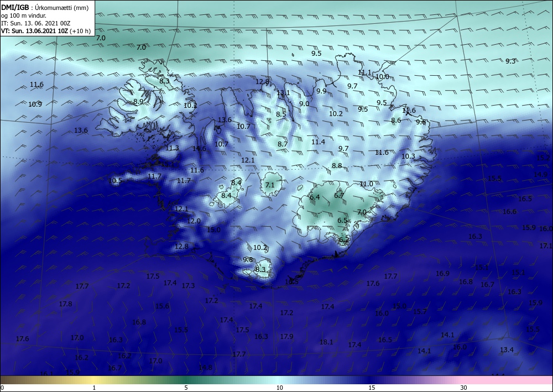Screen dimensions: 553x392
Task: Click the map value 18.1
Action: click(x=326, y=342)
